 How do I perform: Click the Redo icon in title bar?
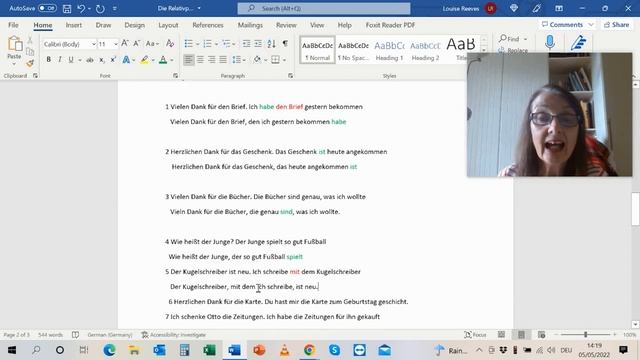tap(100, 8)
